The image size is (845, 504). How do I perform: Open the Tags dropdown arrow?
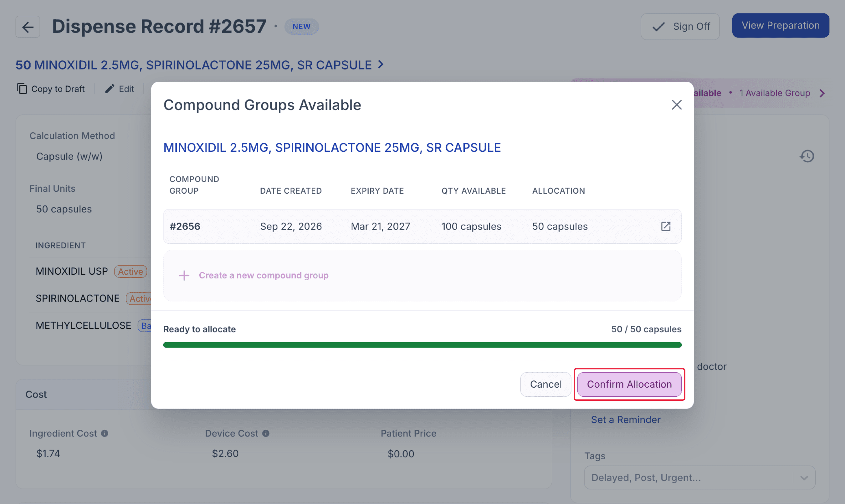804,478
